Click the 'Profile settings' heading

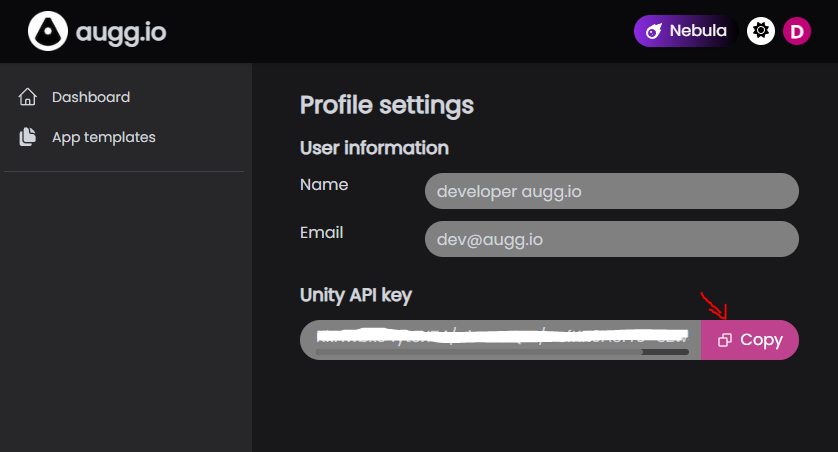(x=386, y=105)
